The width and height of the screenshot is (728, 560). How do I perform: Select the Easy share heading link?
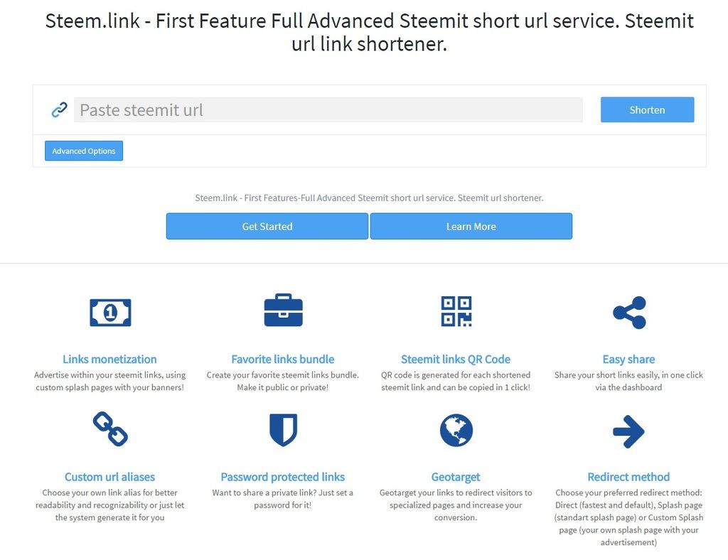coord(628,359)
